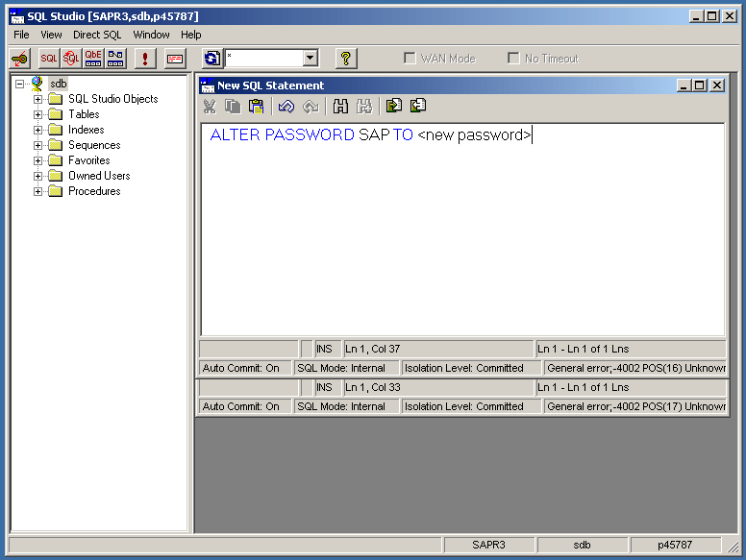Viewport: 746px width, 560px height.
Task: Click the POS(17) General error status message
Action: point(635,406)
